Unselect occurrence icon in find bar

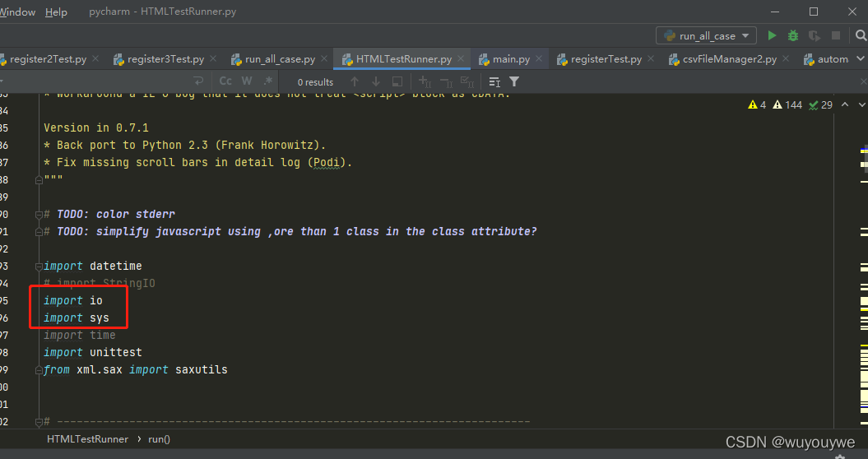point(446,82)
